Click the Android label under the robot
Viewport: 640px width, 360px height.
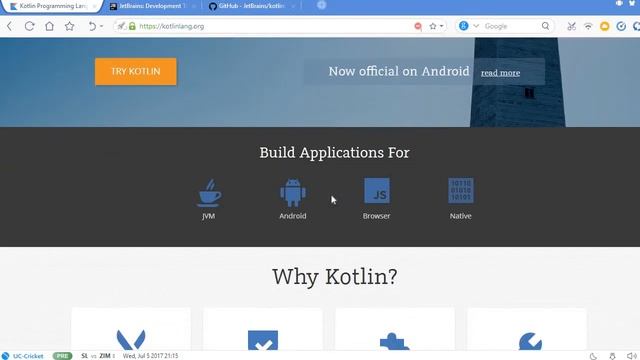coord(293,216)
